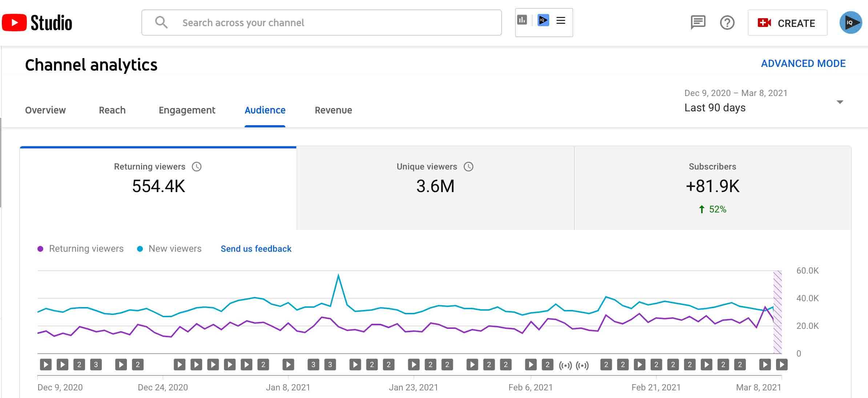Screen dimensions: 868x398
Task: Click the YouTube Studio logo
Action: [37, 23]
